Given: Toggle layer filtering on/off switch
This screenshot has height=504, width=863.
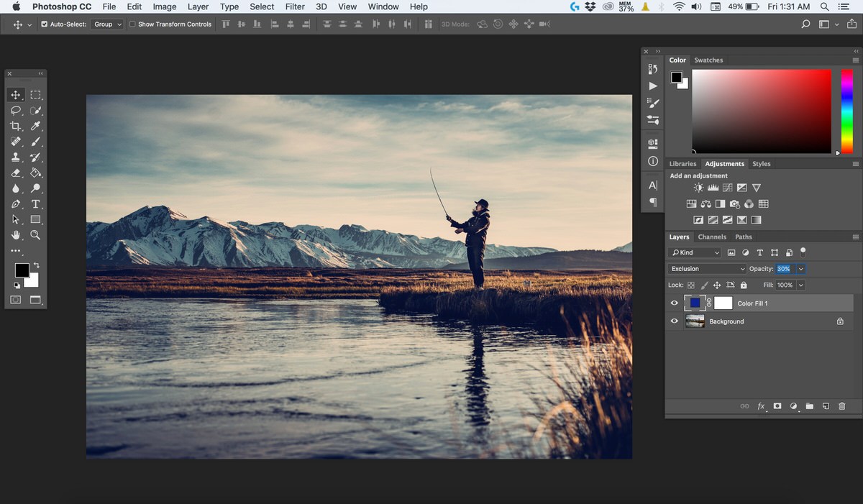Looking at the screenshot, I should point(803,252).
